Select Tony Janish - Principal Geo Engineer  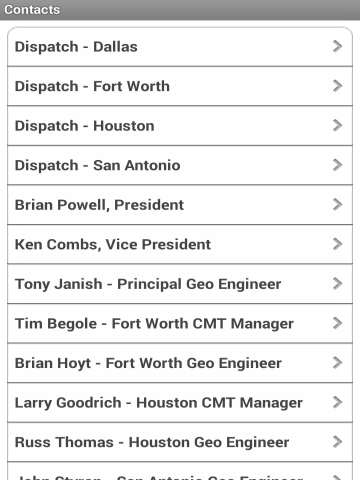pos(180,284)
